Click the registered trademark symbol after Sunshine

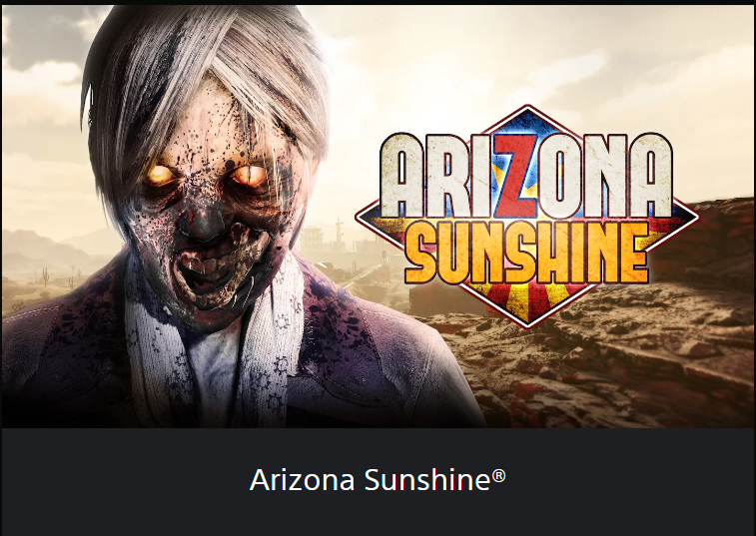click(499, 476)
